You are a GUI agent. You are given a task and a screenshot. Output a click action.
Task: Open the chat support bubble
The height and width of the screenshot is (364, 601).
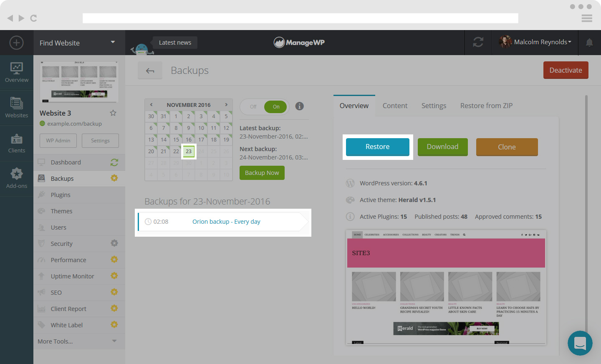tap(580, 343)
